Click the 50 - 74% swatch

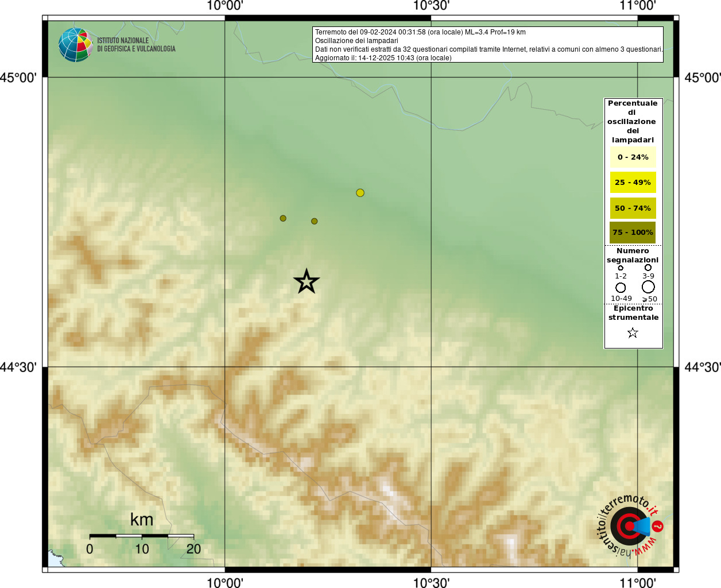633,208
